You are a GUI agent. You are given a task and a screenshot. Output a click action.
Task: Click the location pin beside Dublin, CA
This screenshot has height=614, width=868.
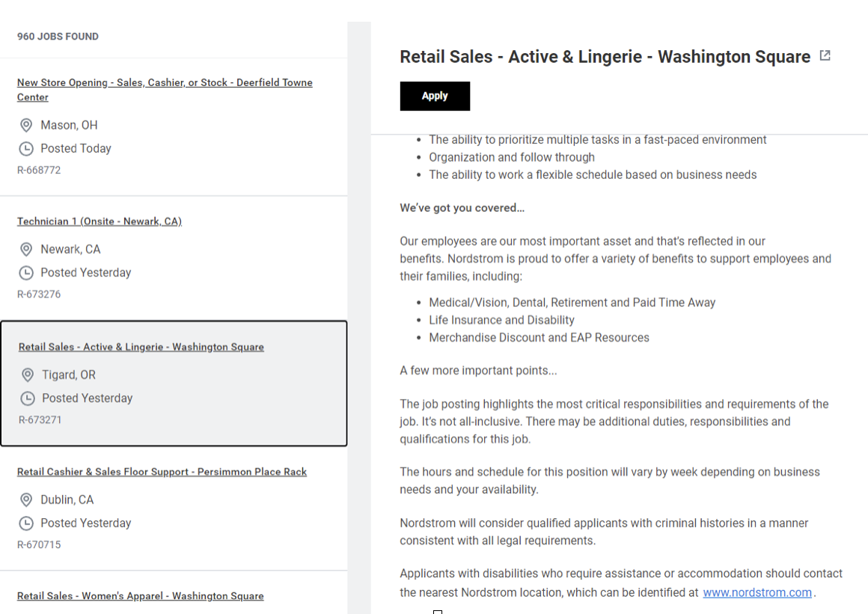click(x=27, y=499)
